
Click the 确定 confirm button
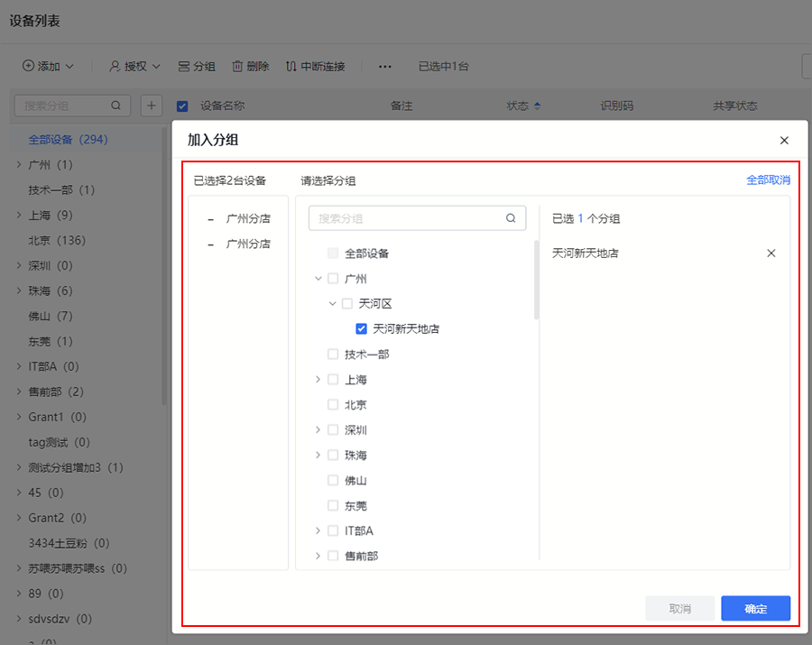(755, 608)
